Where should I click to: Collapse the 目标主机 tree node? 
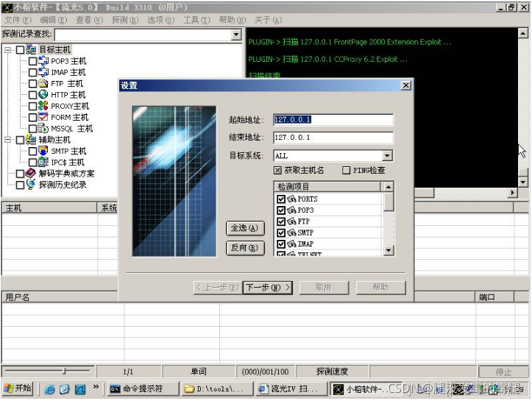[8, 50]
